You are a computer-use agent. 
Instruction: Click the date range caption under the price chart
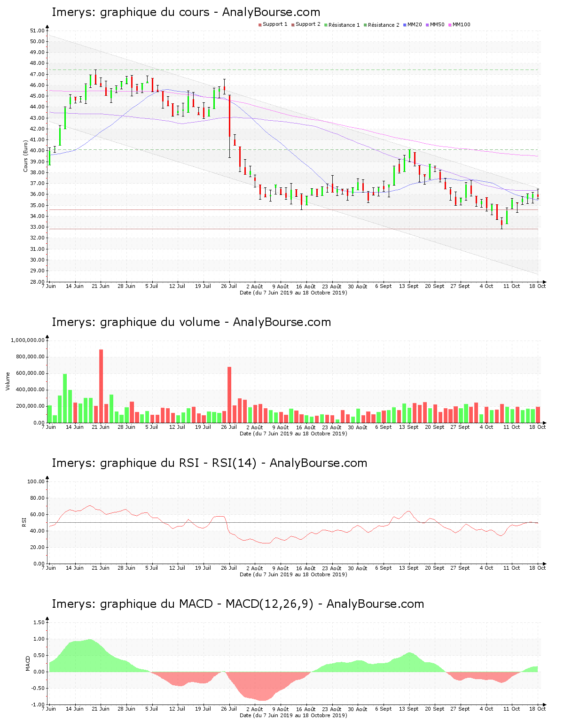(293, 293)
